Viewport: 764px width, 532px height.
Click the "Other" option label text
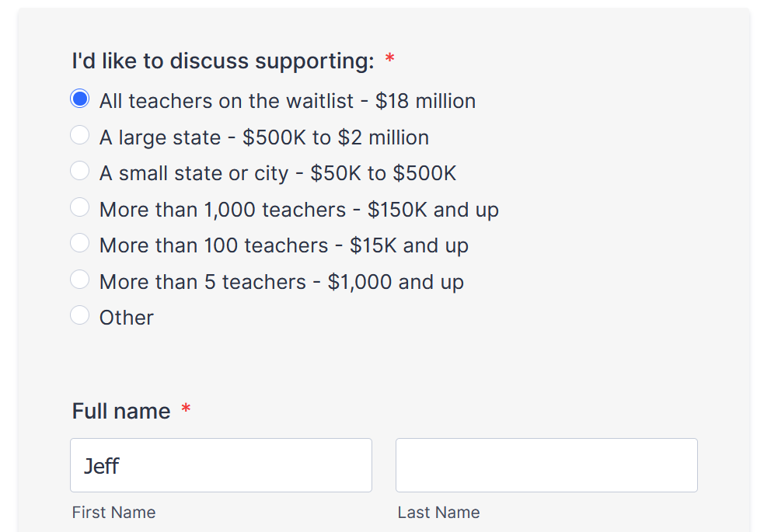point(127,318)
